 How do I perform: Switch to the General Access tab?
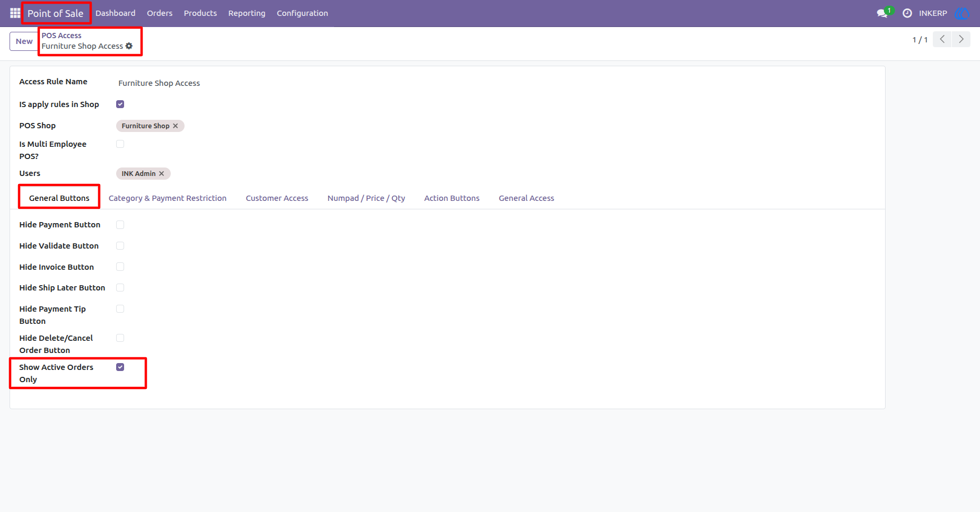click(527, 198)
